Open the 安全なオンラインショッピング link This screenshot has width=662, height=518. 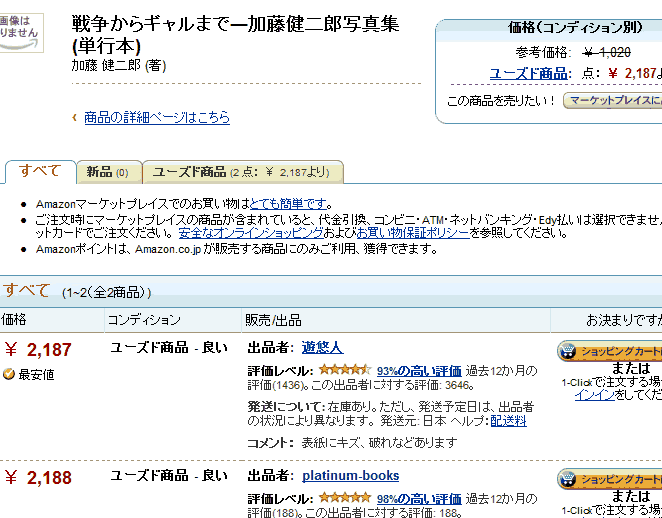251,233
